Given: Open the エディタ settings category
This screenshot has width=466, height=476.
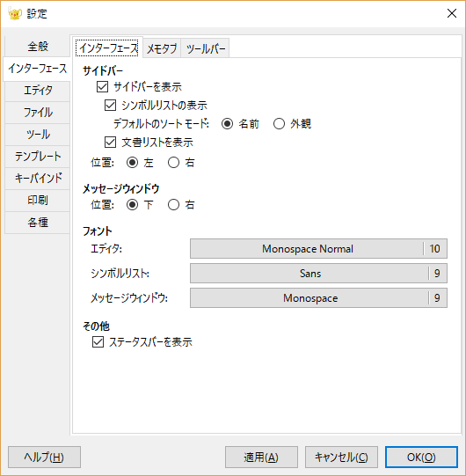Looking at the screenshot, I should point(38,90).
